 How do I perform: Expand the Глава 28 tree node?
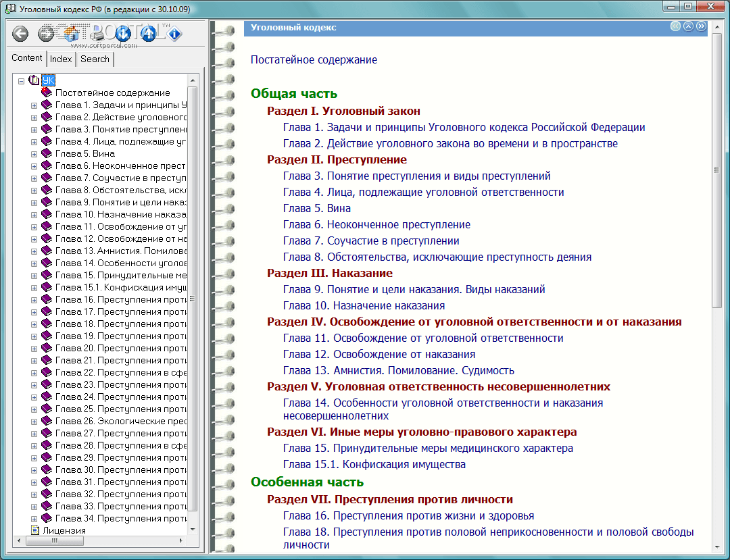[34, 446]
